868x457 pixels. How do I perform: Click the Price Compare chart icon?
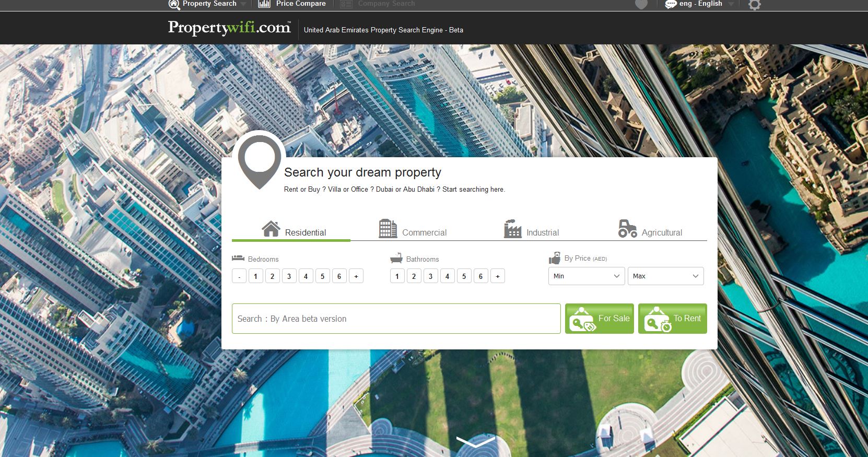tap(264, 4)
